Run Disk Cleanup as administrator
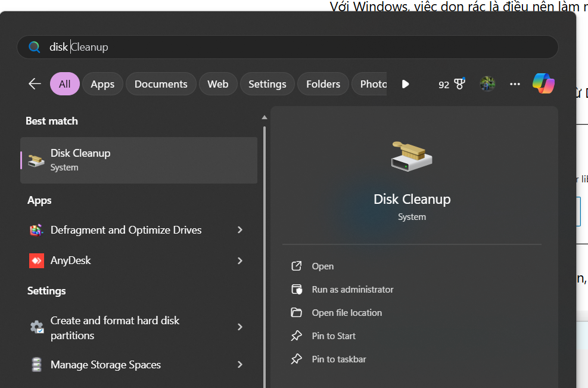 pyautogui.click(x=352, y=290)
